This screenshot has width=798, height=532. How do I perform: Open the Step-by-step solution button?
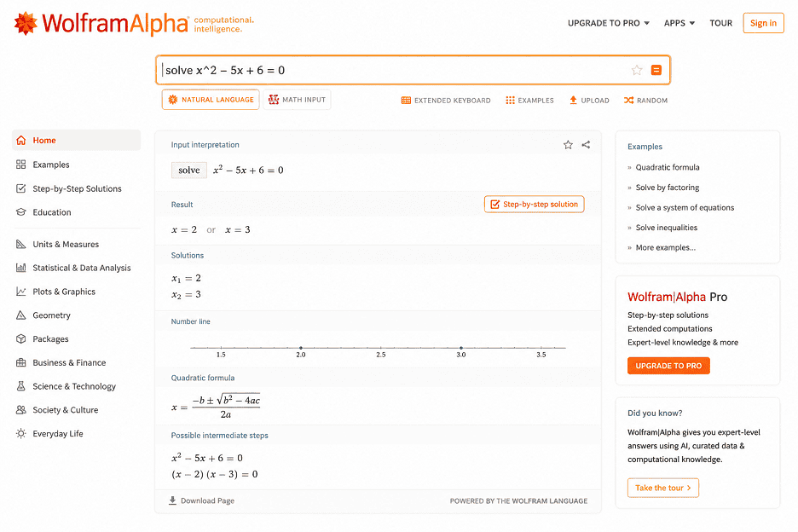tap(534, 204)
